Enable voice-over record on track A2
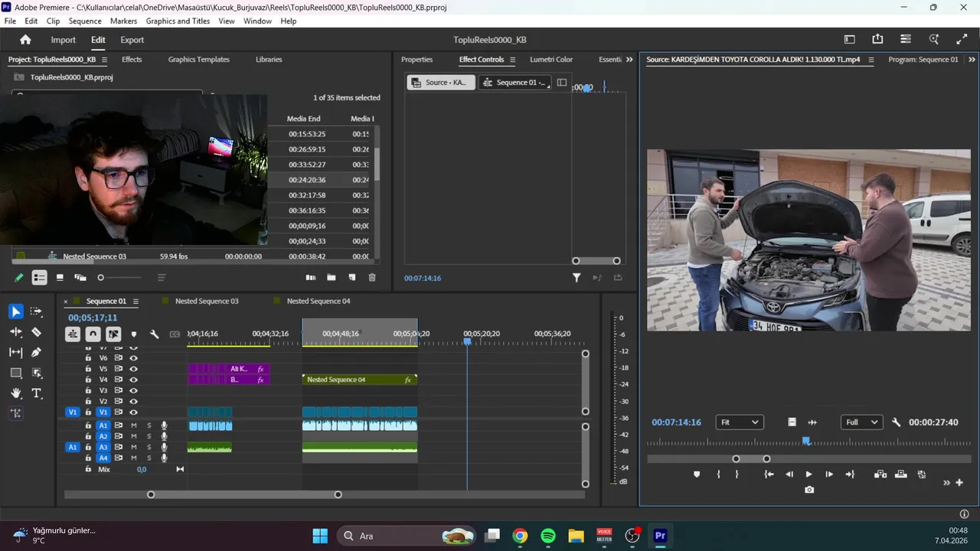 pyautogui.click(x=164, y=436)
